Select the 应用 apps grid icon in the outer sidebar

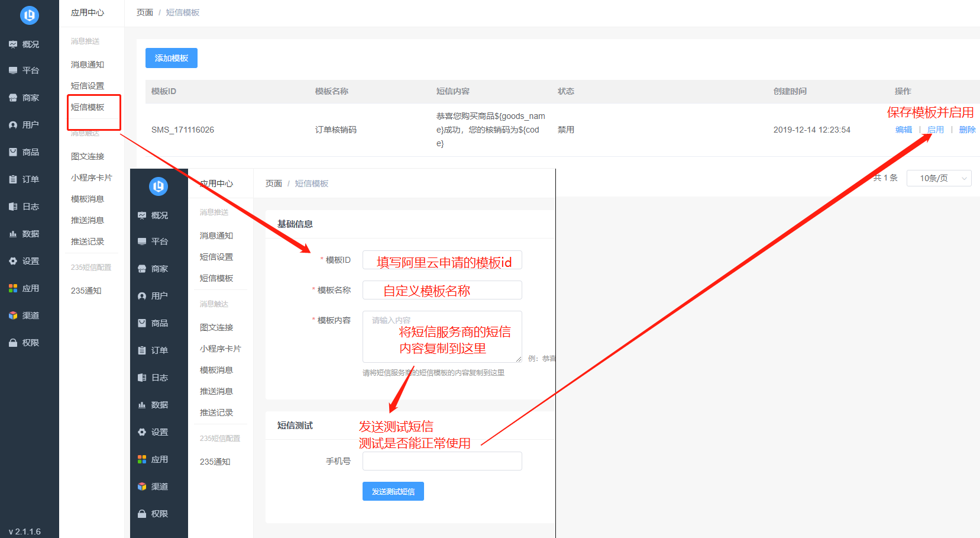tap(13, 288)
